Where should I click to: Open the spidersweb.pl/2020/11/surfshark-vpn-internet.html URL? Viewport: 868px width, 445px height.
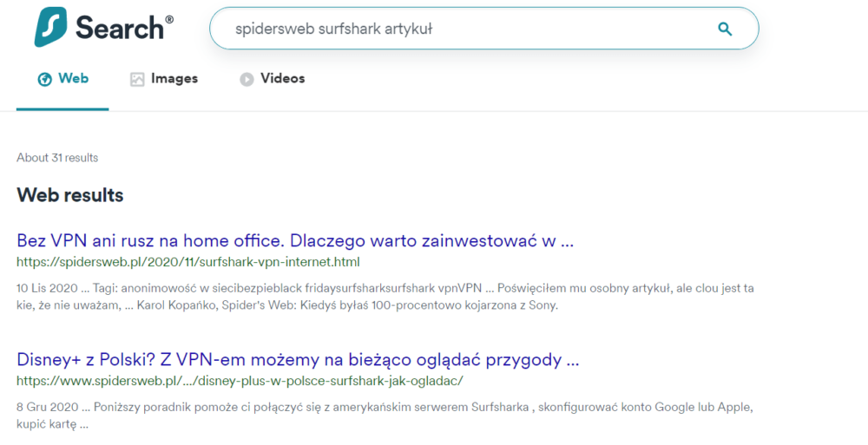pyautogui.click(x=188, y=262)
